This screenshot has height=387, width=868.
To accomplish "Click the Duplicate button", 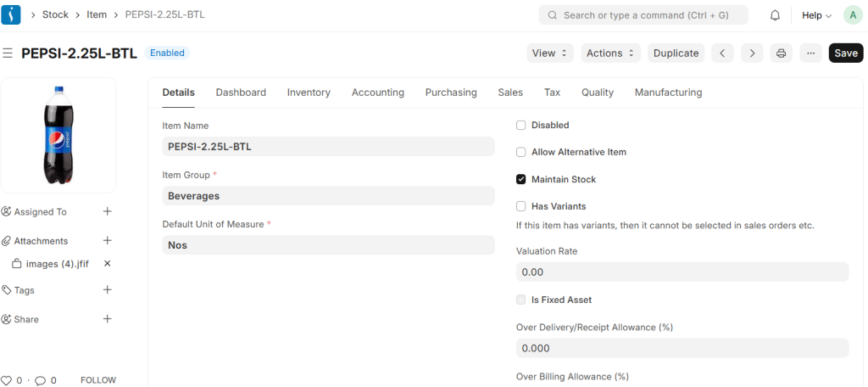I will tap(676, 53).
